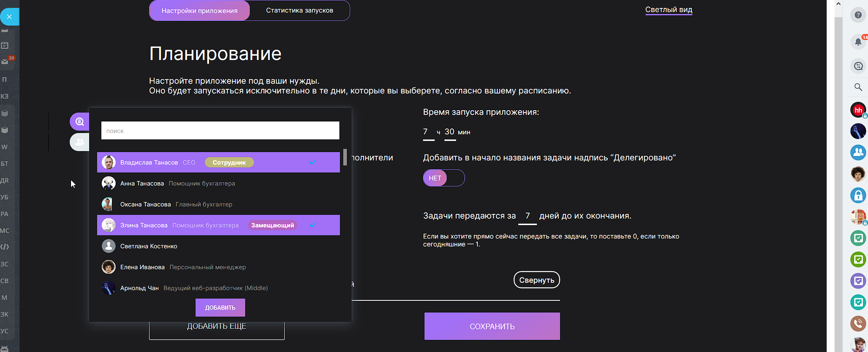
Task: Open the ЗК item in left sidebar
Action: tap(5, 314)
